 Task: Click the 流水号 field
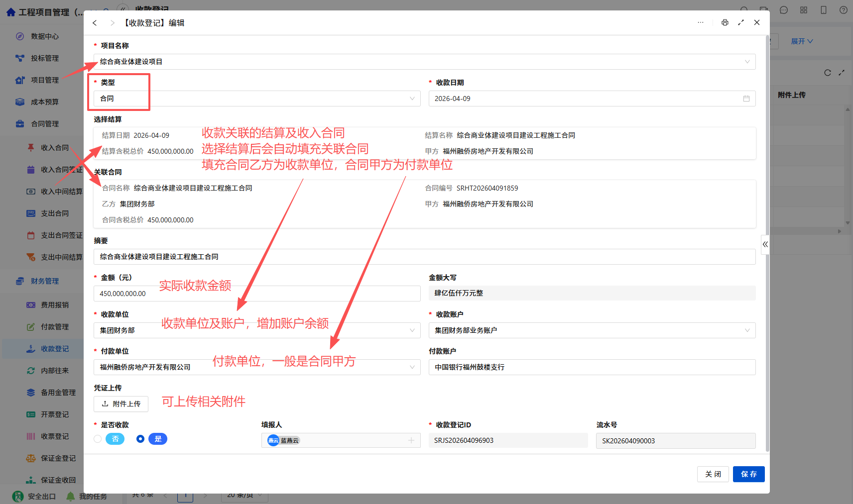click(676, 441)
